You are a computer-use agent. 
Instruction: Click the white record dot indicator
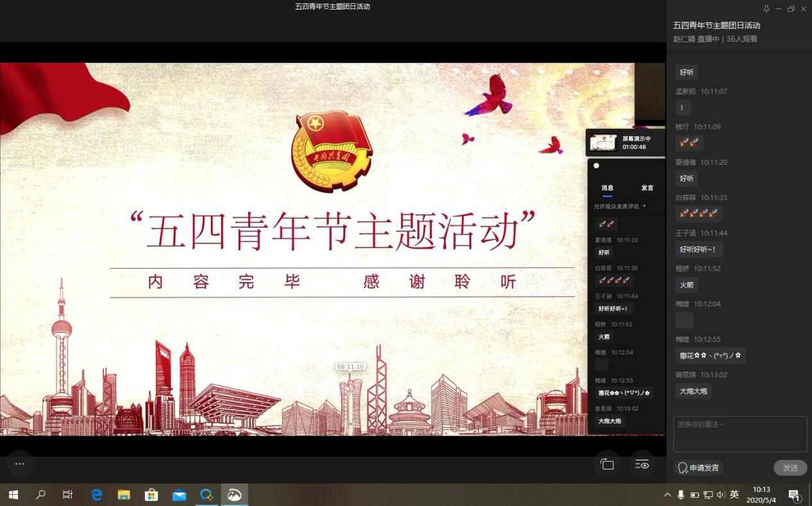[x=596, y=165]
